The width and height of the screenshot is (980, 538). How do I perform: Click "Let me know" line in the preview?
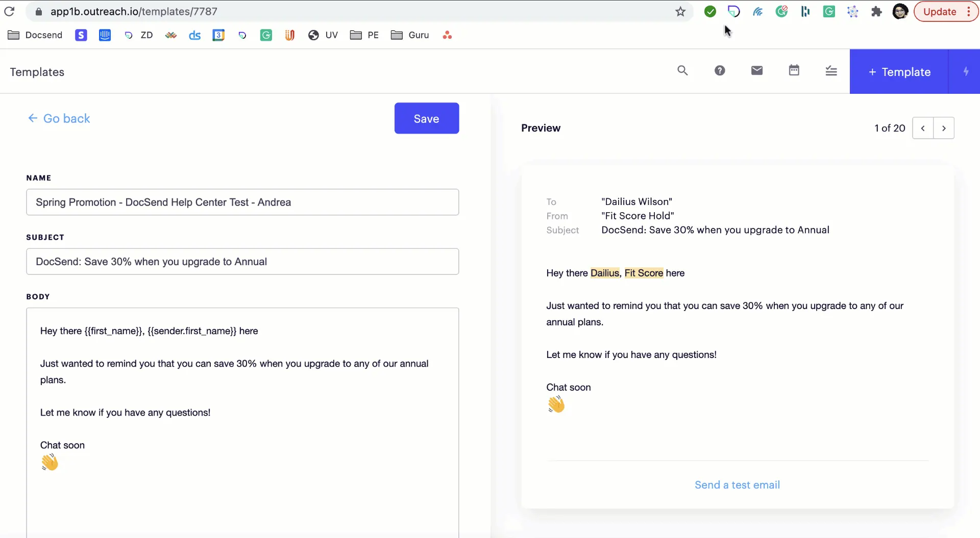point(631,354)
